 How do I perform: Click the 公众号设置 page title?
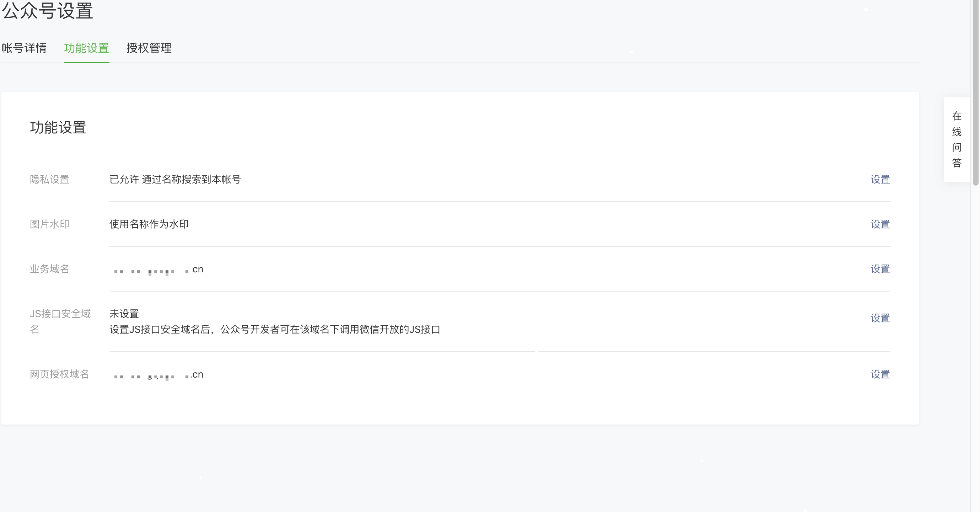(48, 11)
